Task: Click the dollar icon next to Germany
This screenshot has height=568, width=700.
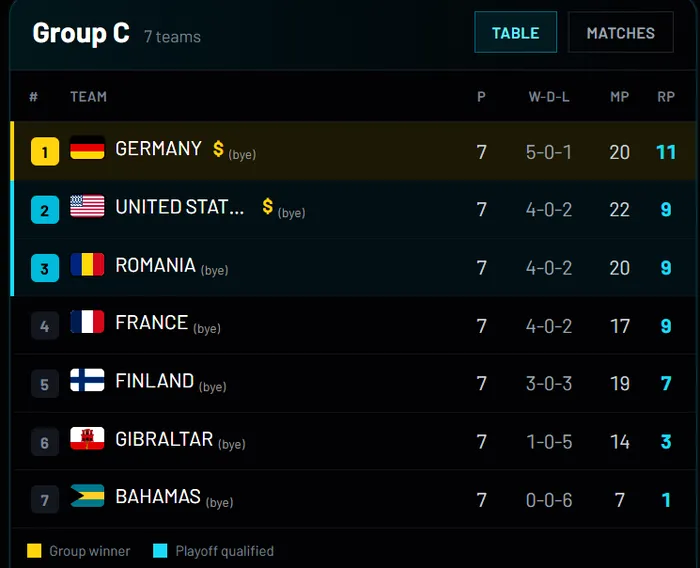Action: click(218, 149)
